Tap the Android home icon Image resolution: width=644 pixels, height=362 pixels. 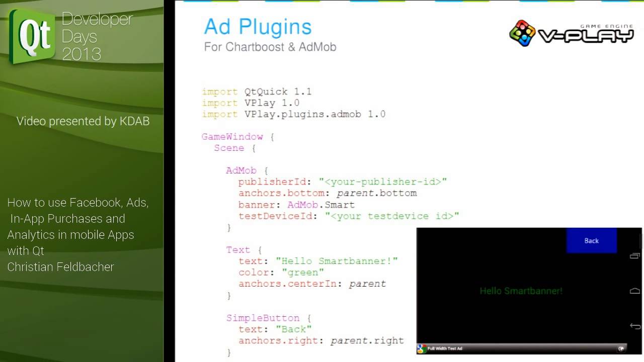[x=634, y=291]
